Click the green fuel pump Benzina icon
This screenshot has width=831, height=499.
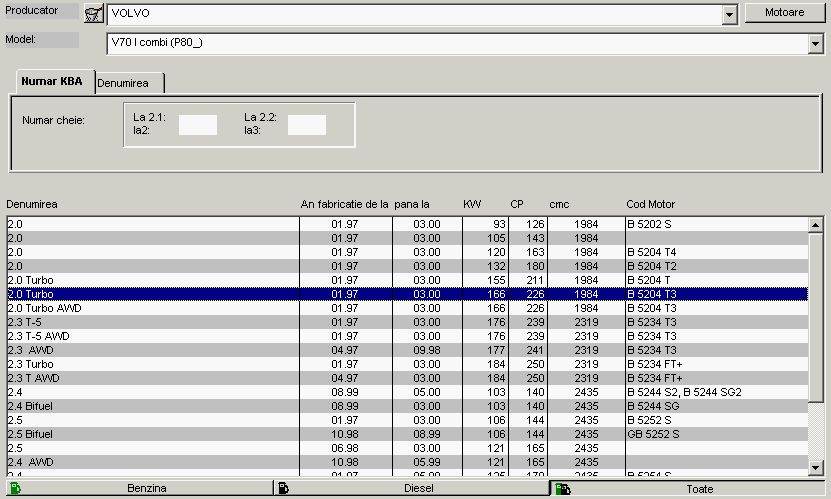15,488
